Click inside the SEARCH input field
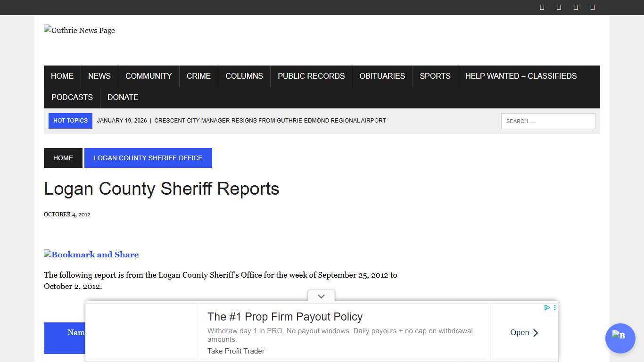 click(548, 121)
